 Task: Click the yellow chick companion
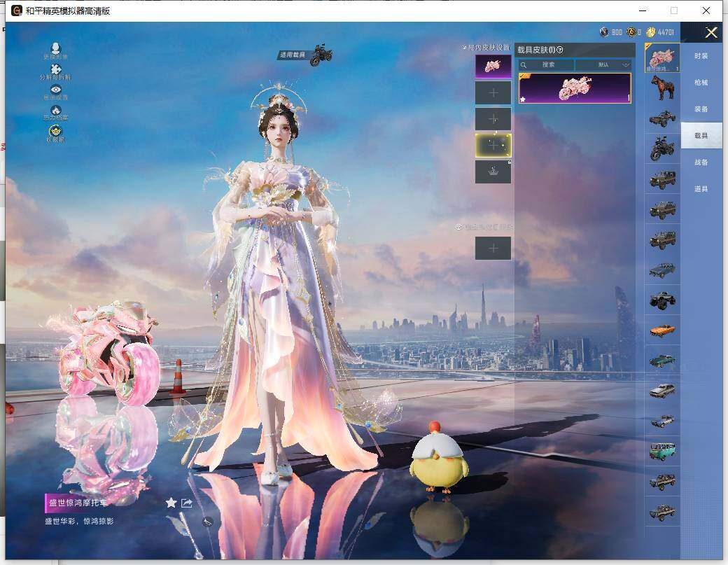point(437,457)
